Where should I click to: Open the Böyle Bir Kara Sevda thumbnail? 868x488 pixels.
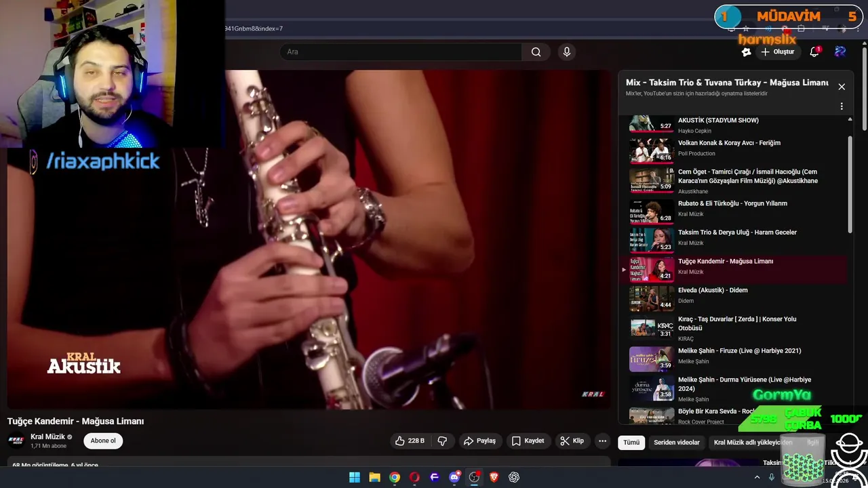(651, 415)
